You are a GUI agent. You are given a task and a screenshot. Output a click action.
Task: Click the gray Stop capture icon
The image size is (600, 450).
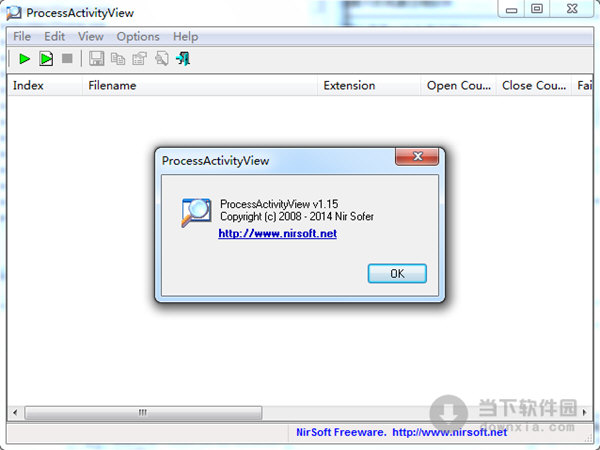pyautogui.click(x=67, y=59)
